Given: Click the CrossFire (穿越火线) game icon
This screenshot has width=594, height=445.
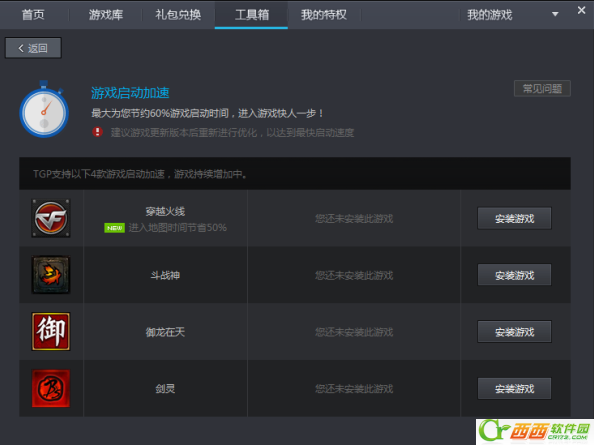Looking at the screenshot, I should point(51,218).
